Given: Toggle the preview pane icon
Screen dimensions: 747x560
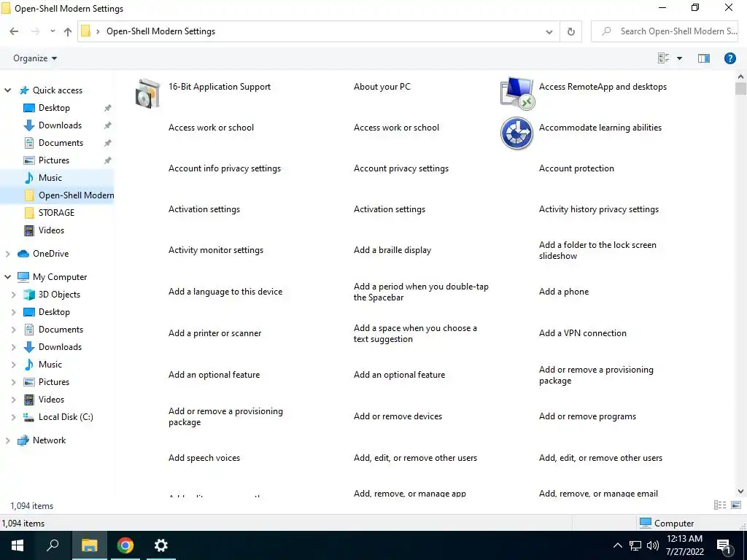Looking at the screenshot, I should pos(704,58).
